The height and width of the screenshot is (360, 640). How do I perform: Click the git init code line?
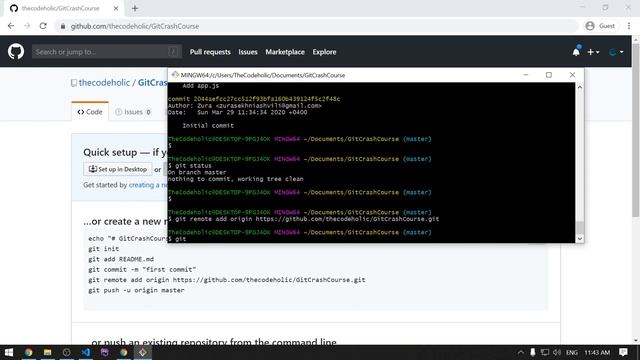pos(104,249)
